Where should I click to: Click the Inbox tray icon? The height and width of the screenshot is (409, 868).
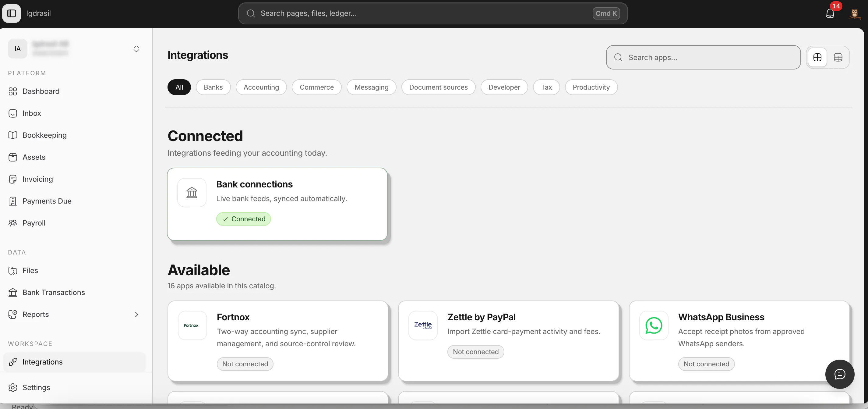[x=13, y=113]
